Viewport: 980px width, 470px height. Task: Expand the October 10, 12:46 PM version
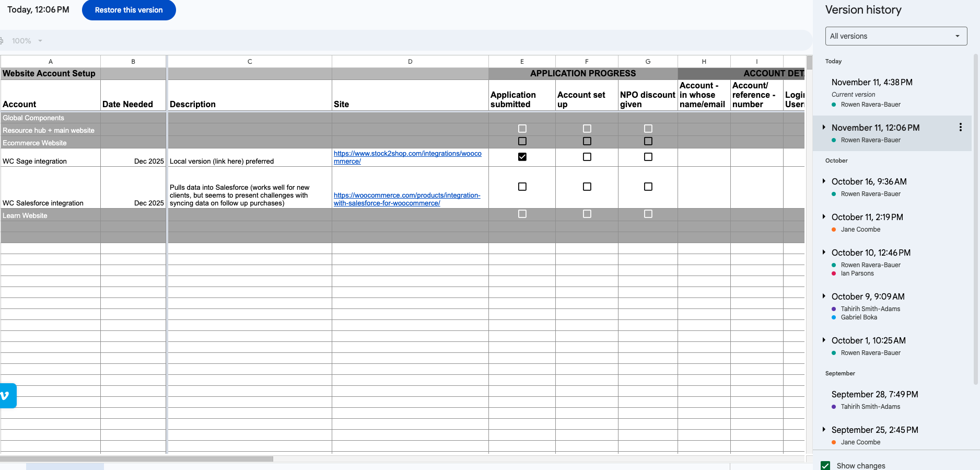pyautogui.click(x=824, y=253)
